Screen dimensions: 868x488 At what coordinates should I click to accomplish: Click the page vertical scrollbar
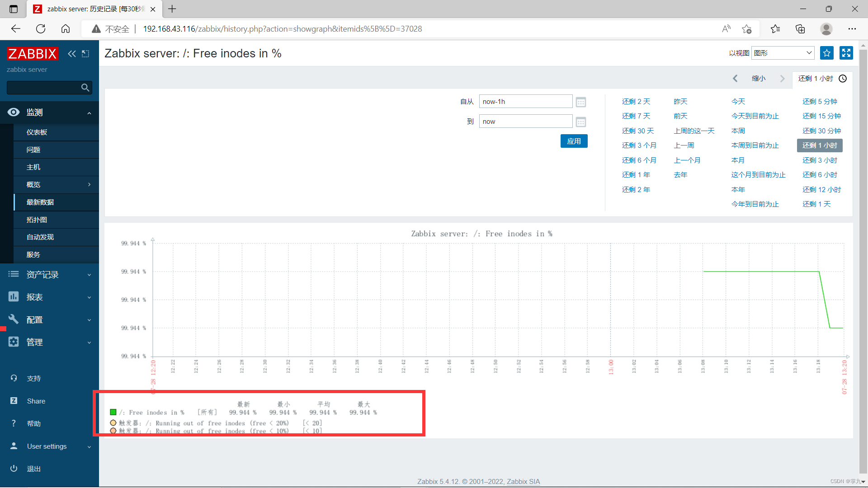[x=863, y=262]
